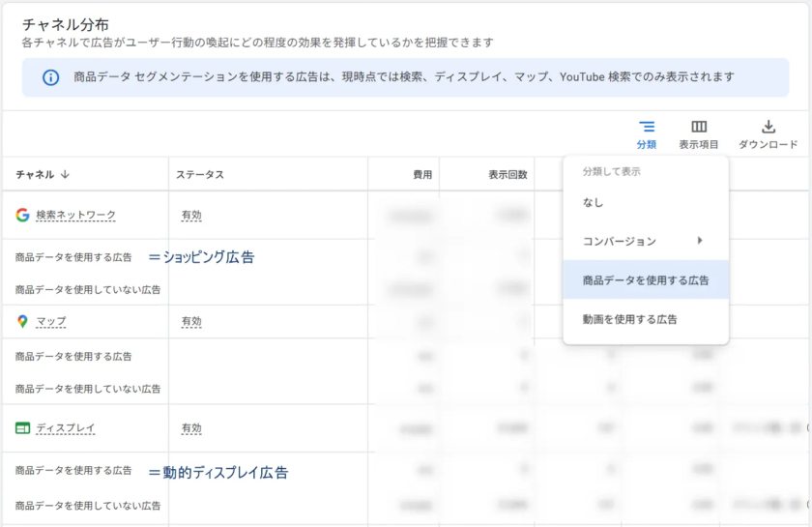Click 有効 status for マップ row
The height and width of the screenshot is (527, 812).
point(191,321)
